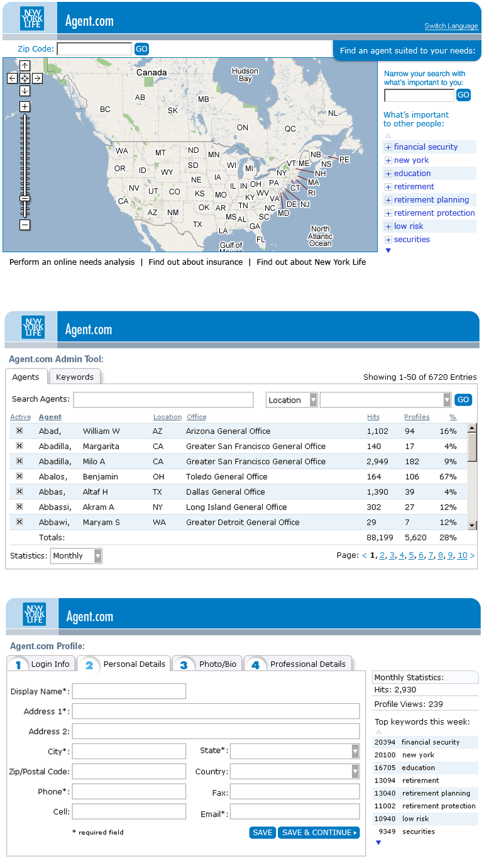The height and width of the screenshot is (868, 484).
Task: Zoom out the map with minus button
Action: point(25,225)
